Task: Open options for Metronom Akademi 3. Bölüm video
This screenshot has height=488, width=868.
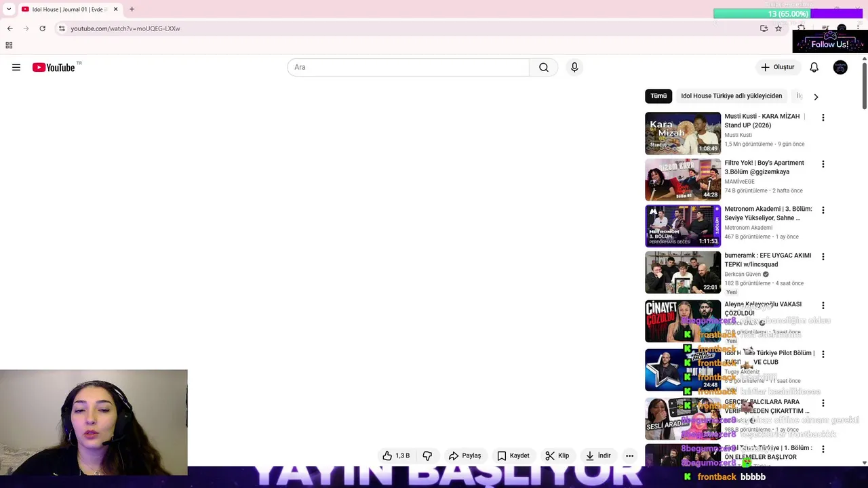Action: point(823,210)
